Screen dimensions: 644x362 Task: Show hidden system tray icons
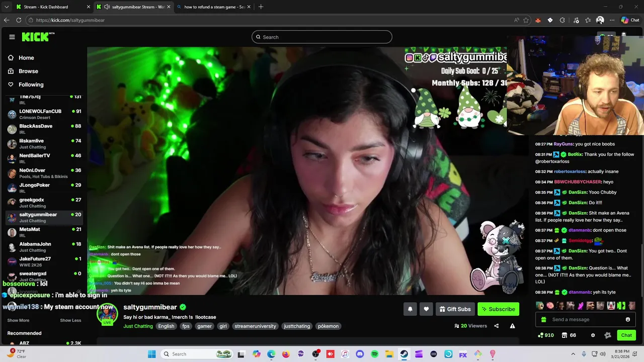(x=574, y=354)
